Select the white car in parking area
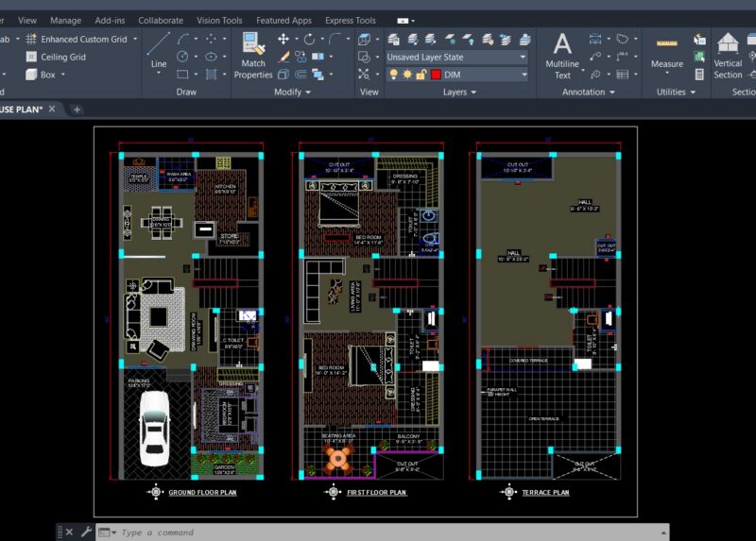Image resolution: width=756 pixels, height=541 pixels. 155,429
